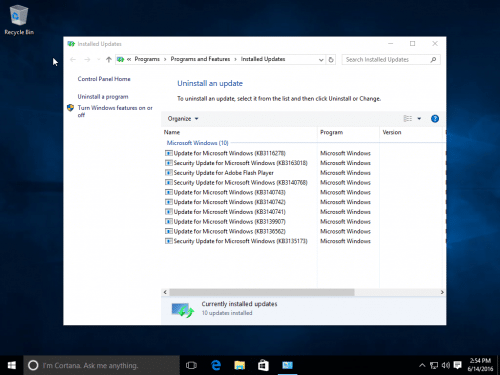
Task: Launch Microsoft Edge from the taskbar
Action: click(x=216, y=365)
